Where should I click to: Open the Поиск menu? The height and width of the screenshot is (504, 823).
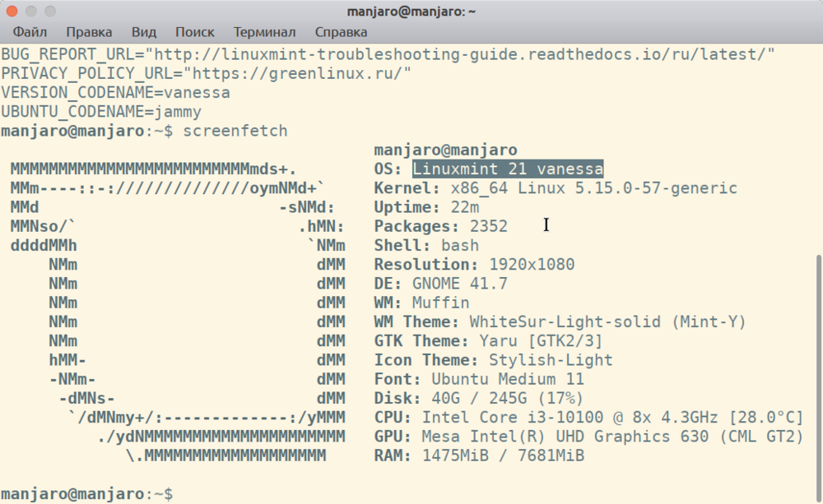pyautogui.click(x=195, y=32)
